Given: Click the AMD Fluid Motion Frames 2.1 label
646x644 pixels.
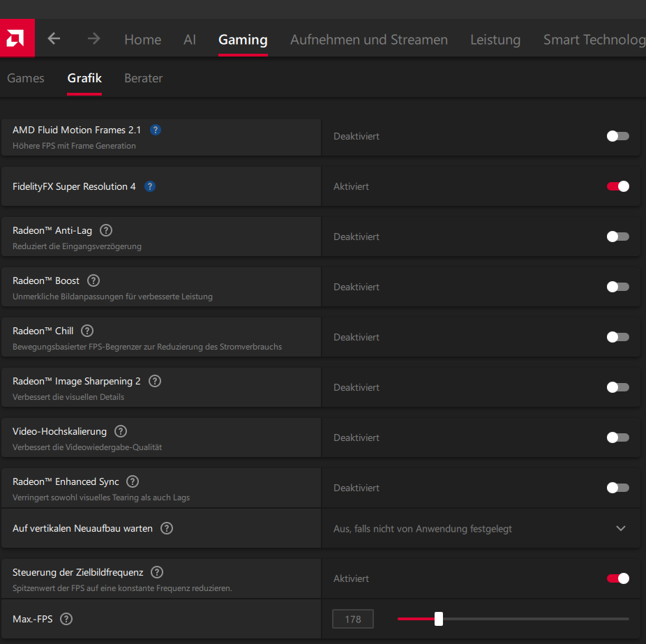Looking at the screenshot, I should pos(77,130).
